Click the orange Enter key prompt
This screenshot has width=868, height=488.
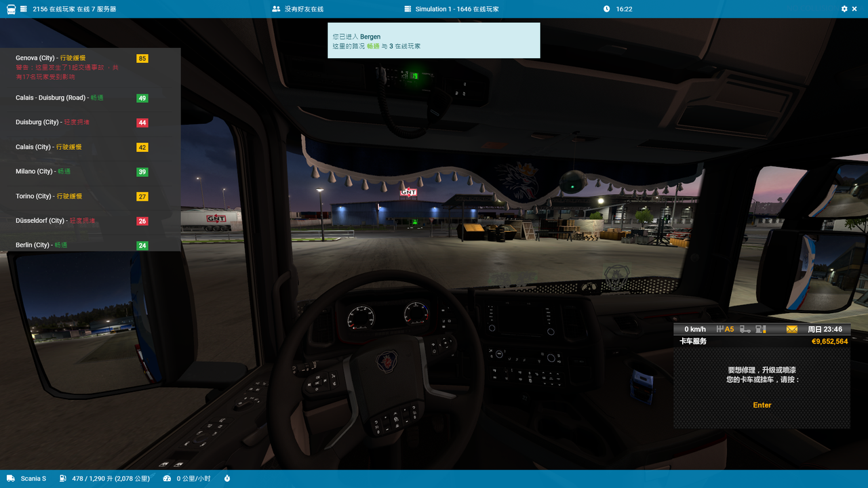click(762, 405)
